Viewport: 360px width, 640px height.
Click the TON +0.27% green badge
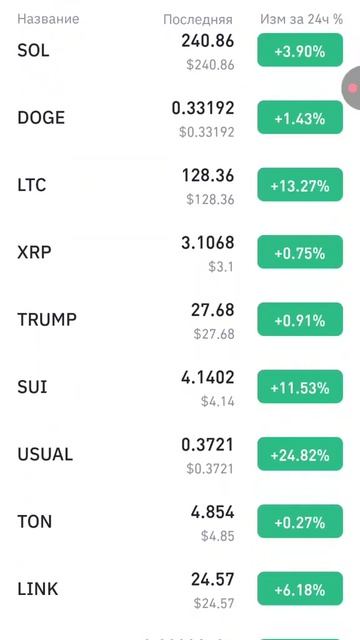pos(300,522)
